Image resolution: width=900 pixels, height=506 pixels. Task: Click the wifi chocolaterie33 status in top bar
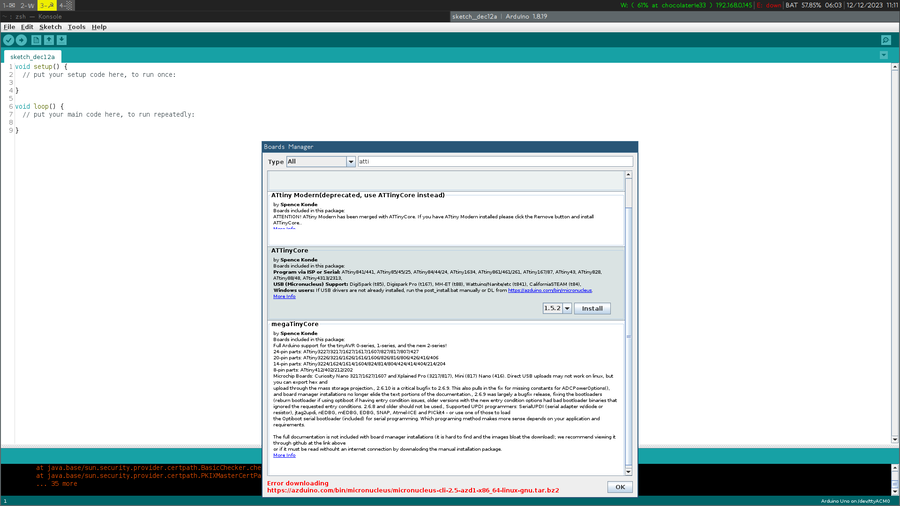coord(686,5)
